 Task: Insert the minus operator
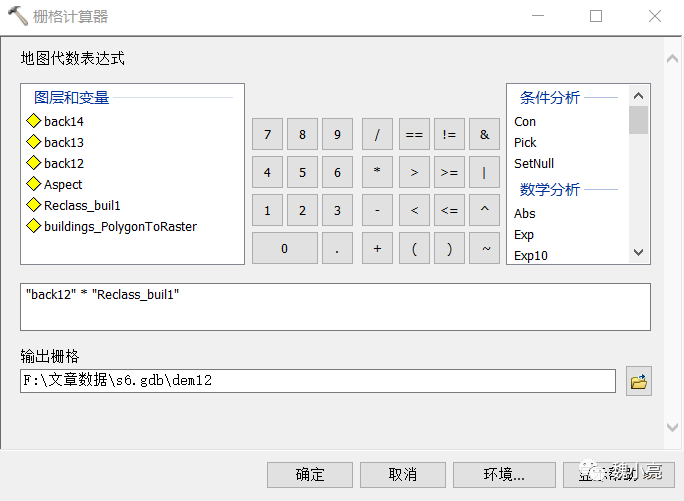tap(377, 210)
